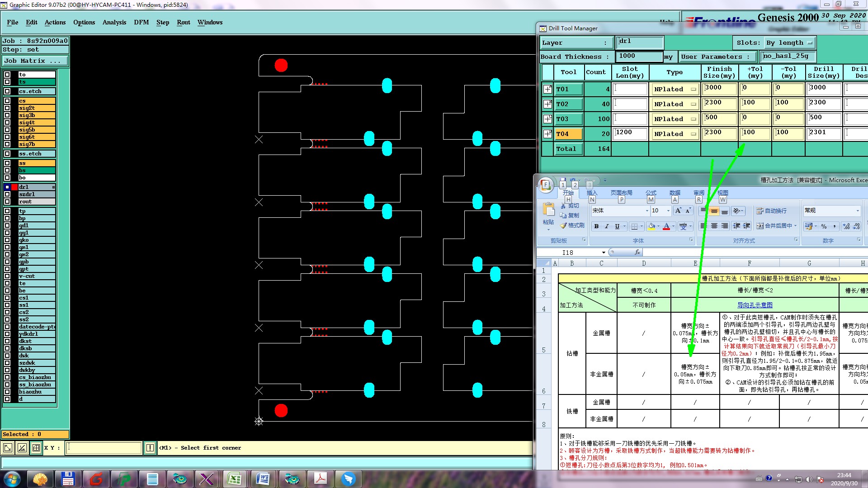
Task: Open the Slots 'By length' dropdown
Action: pos(790,43)
